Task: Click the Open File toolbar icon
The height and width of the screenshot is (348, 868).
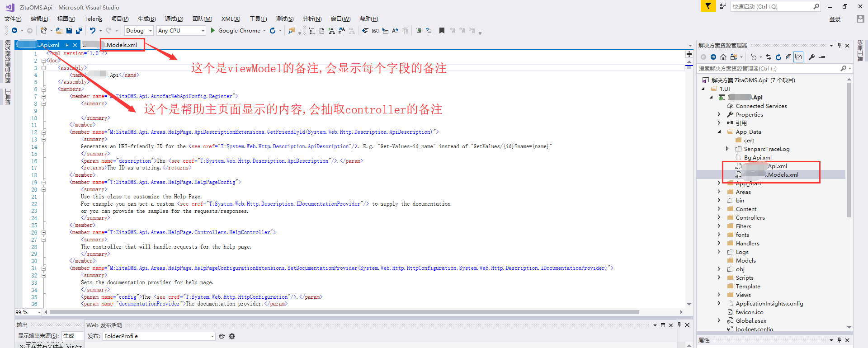Action: [59, 30]
